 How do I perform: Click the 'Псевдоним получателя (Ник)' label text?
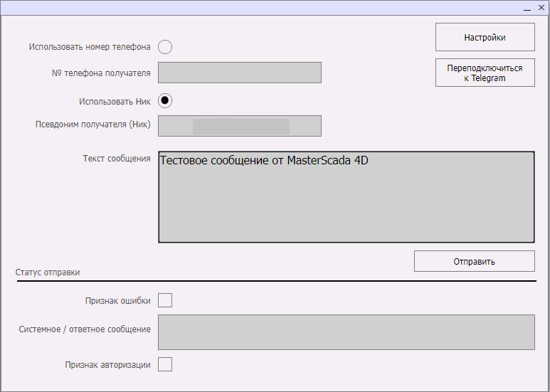[x=93, y=124]
